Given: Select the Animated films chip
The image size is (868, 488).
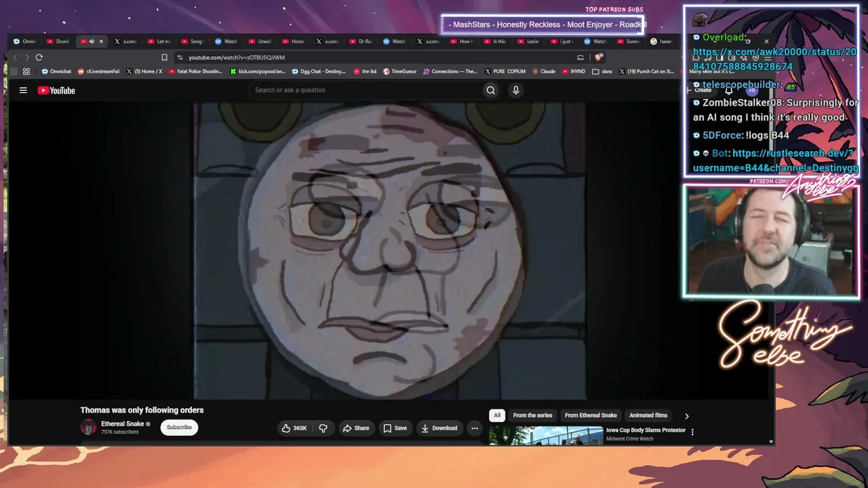Looking at the screenshot, I should pos(648,415).
